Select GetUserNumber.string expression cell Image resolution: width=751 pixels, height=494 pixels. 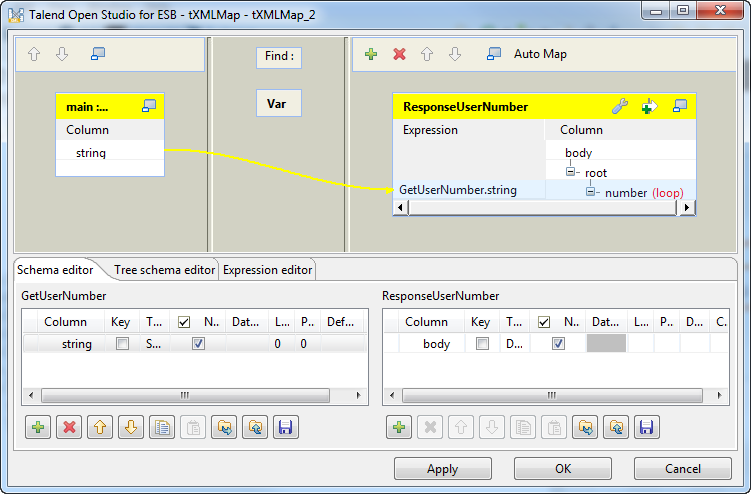click(x=469, y=190)
